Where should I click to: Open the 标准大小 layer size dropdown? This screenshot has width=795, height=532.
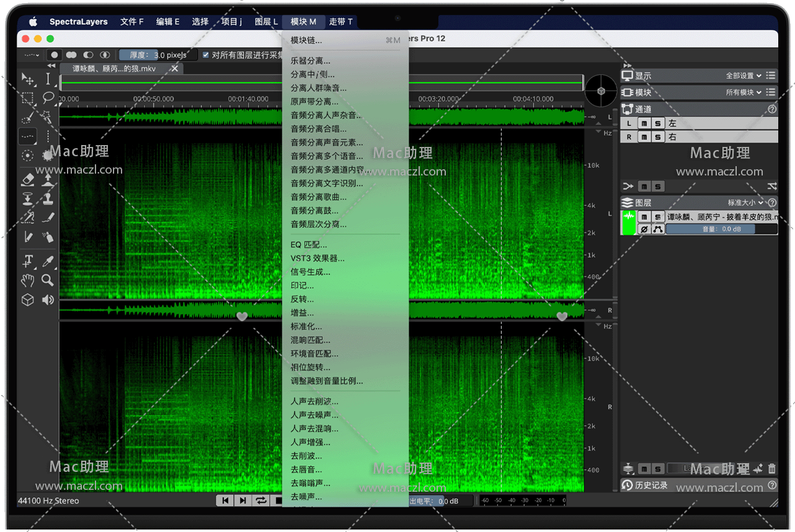tap(745, 203)
